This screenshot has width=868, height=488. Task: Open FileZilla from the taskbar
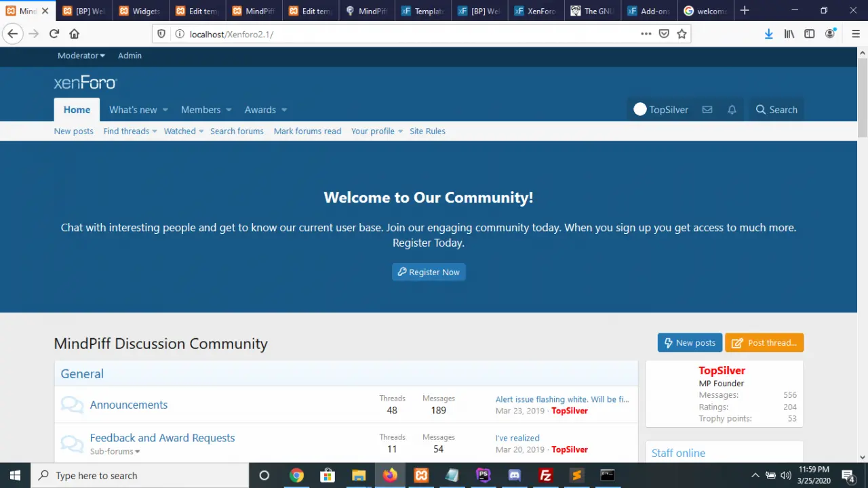545,475
